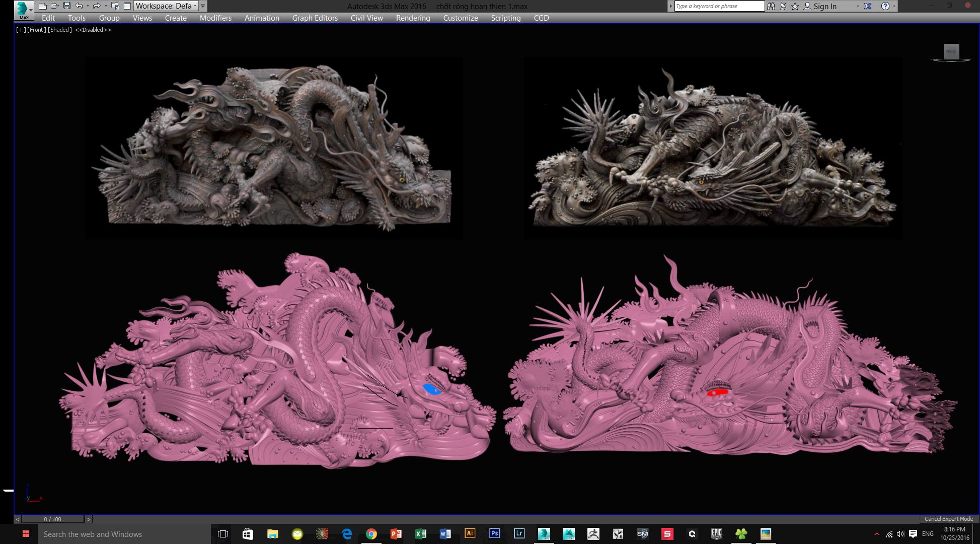Open the Workspace dropdown selector
Viewport: 980px width, 544px height.
coord(166,6)
